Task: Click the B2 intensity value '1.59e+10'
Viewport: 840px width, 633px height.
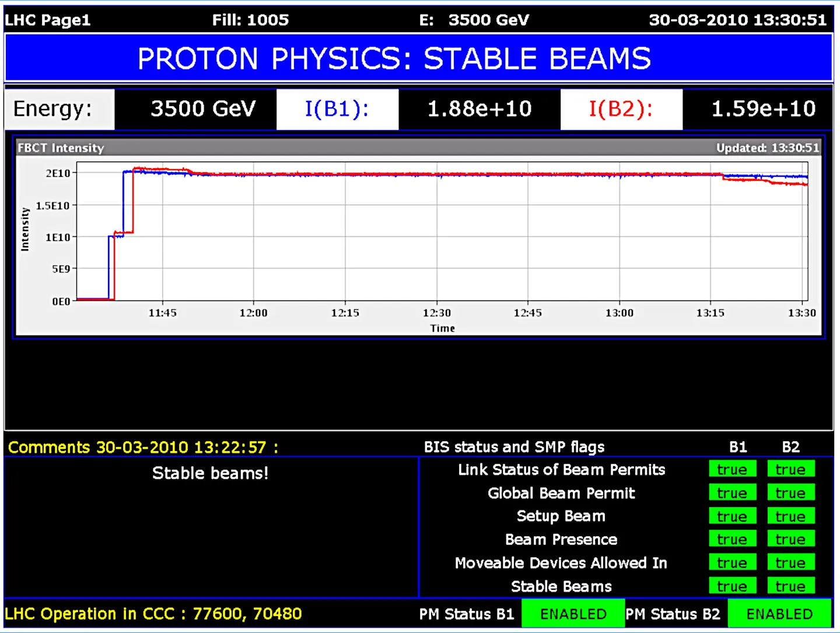Action: [758, 109]
